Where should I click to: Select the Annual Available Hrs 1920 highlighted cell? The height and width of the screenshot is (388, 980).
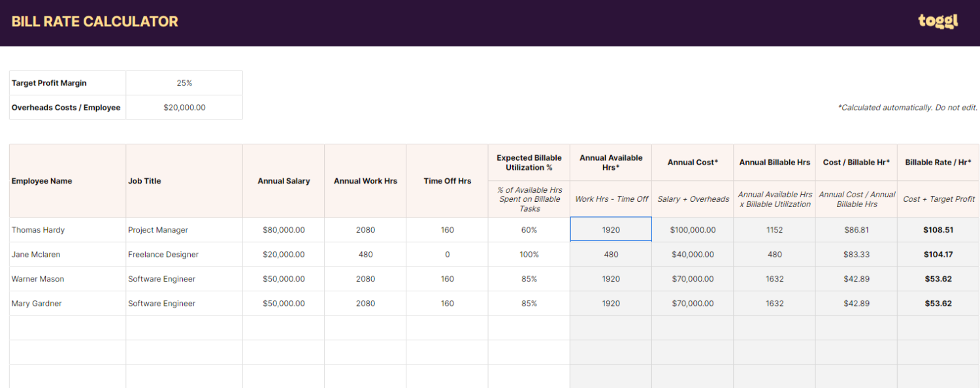tap(610, 230)
